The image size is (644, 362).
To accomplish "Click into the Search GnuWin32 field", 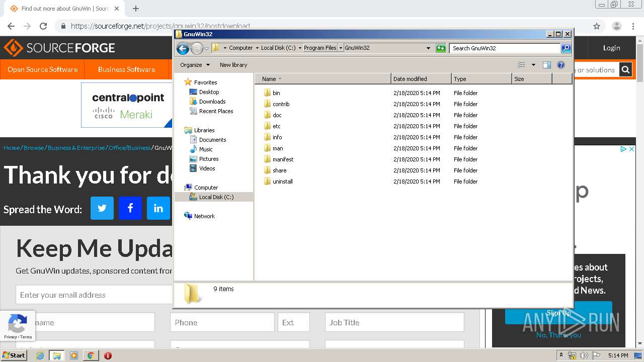I will (x=505, y=48).
